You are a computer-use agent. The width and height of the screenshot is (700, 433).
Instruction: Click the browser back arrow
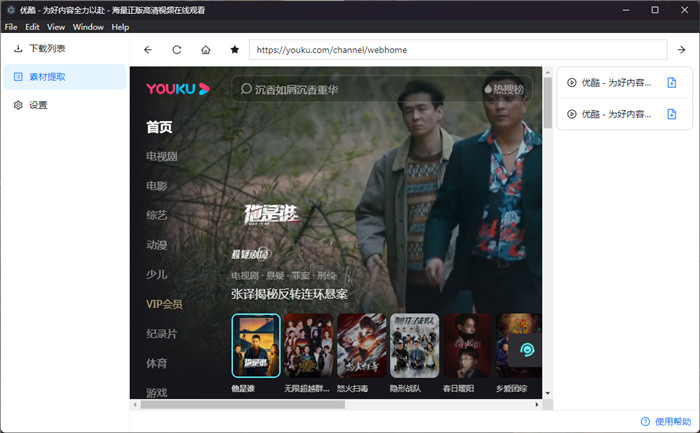(148, 49)
